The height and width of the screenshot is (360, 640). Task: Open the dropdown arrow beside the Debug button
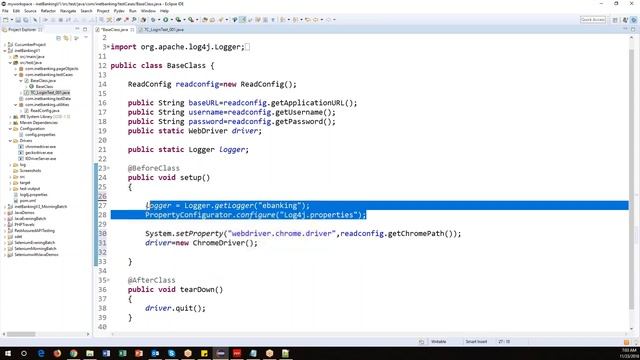click(x=159, y=20)
